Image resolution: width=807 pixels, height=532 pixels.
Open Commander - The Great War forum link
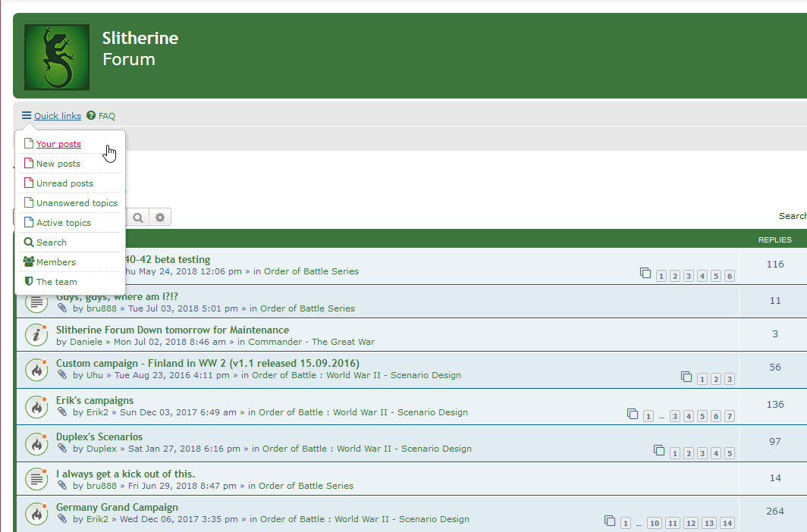[312, 342]
